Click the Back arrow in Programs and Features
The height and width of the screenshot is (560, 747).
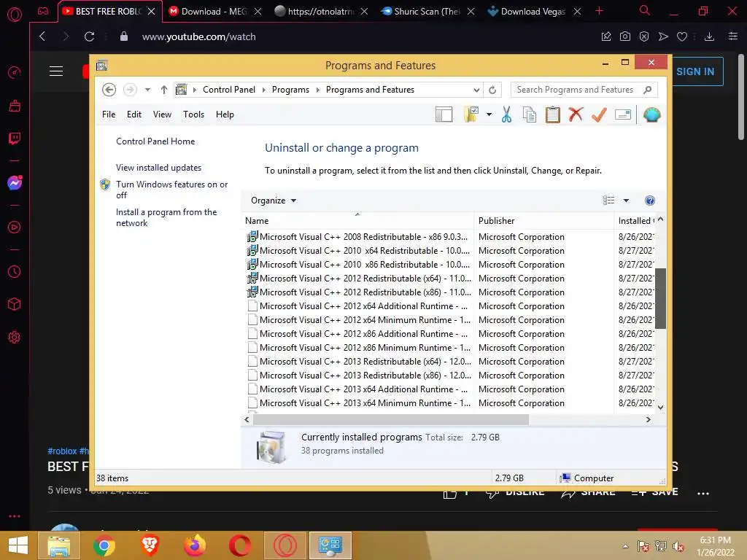pos(109,90)
